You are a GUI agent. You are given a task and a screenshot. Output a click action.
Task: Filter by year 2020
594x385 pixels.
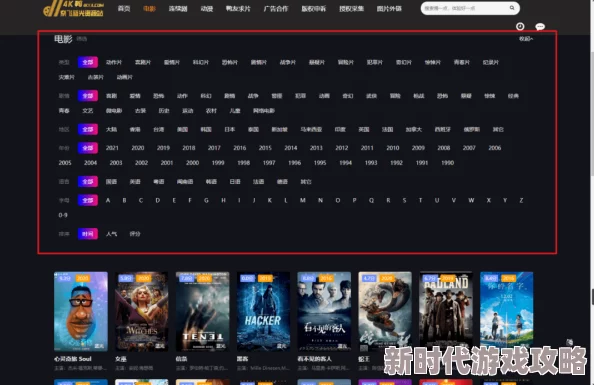tap(138, 148)
